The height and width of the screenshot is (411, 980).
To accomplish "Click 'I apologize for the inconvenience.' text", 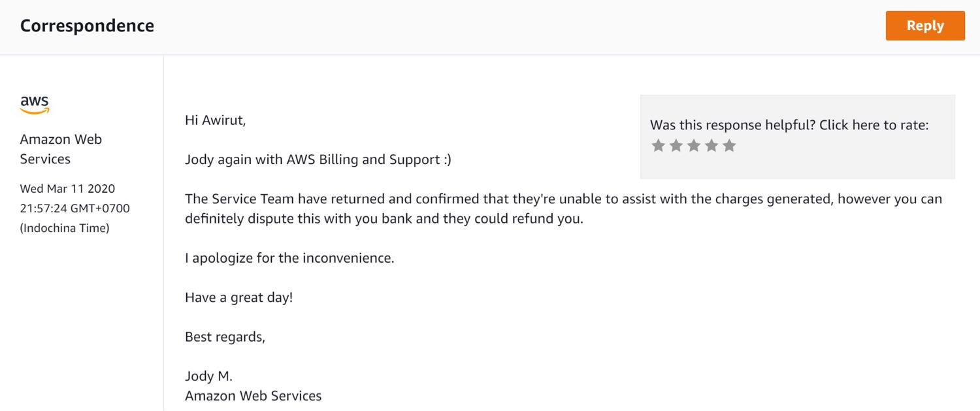I will pos(289,258).
